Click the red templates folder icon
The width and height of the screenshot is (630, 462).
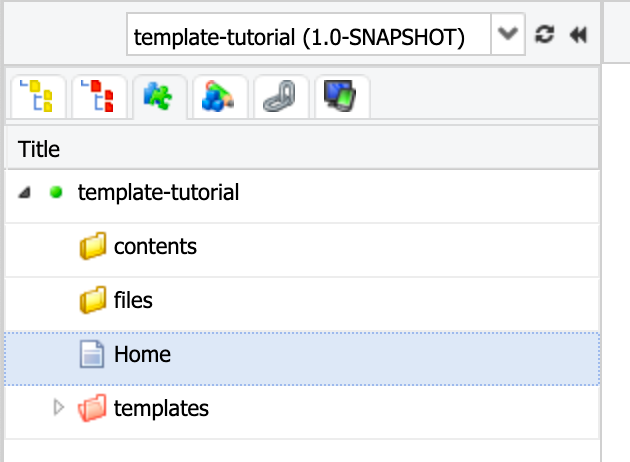(x=92, y=408)
